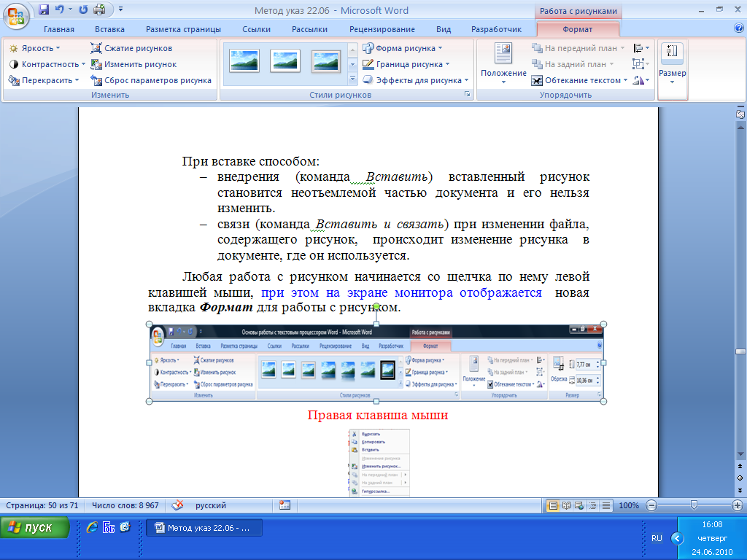Click the zoom slider handle

694,505
